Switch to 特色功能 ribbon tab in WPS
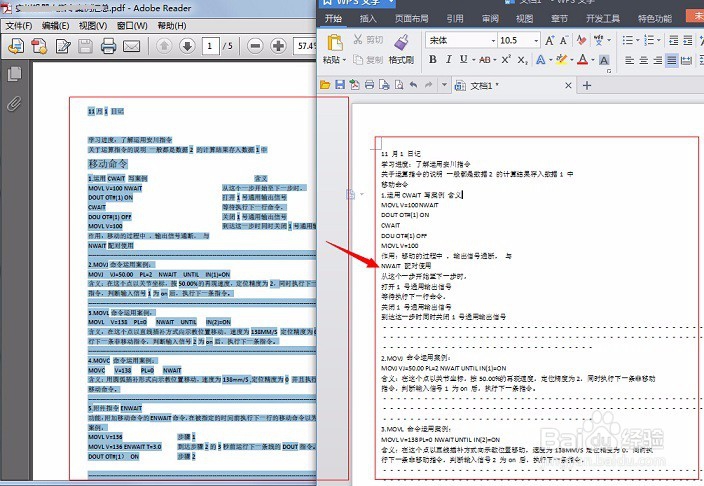Screen dimensions: 704x486 click(655, 18)
